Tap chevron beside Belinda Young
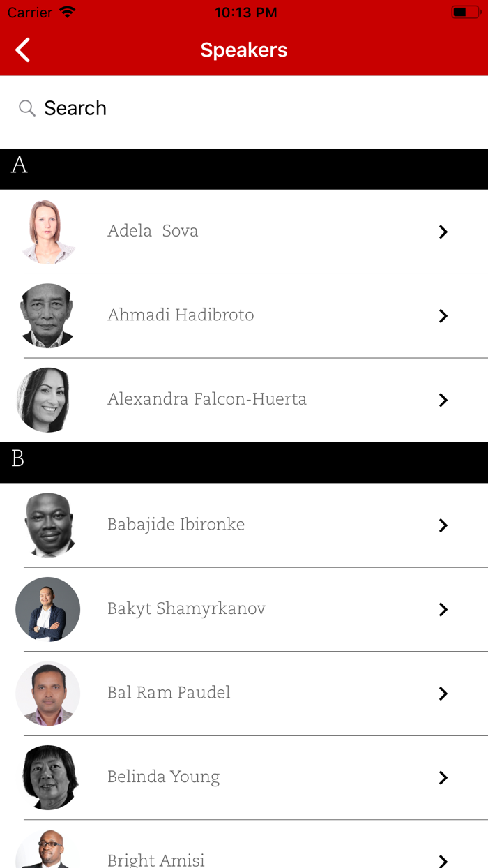Screen dimensions: 488x868 click(443, 777)
